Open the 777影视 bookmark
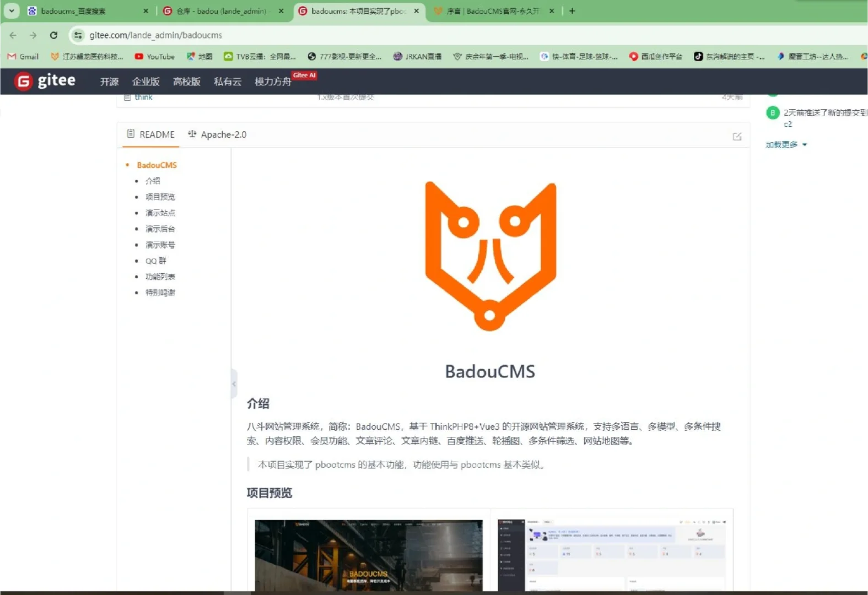 click(x=344, y=56)
